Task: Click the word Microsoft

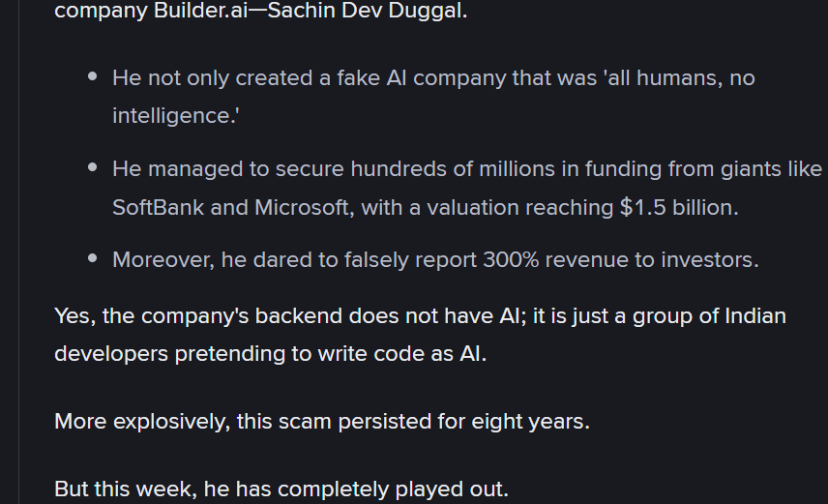Action: [304, 208]
